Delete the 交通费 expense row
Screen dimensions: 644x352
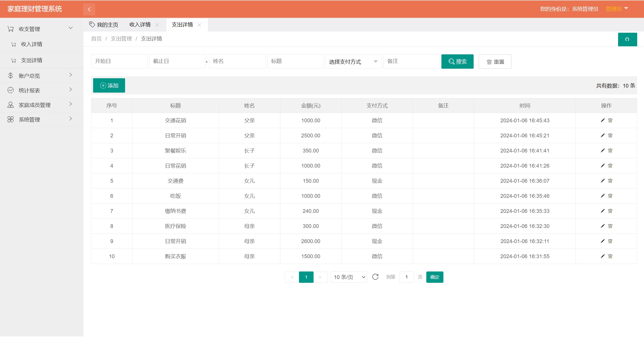point(610,181)
